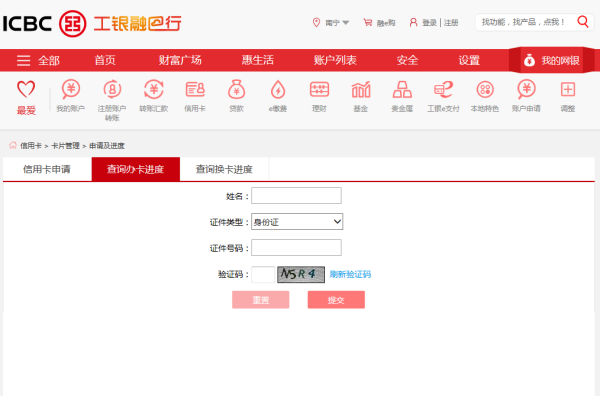
Task: Click the 注册 register link
Action: coord(451,23)
